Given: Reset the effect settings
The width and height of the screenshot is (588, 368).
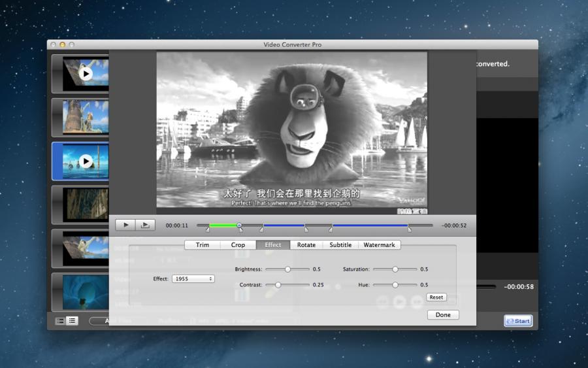Looking at the screenshot, I should coord(436,297).
